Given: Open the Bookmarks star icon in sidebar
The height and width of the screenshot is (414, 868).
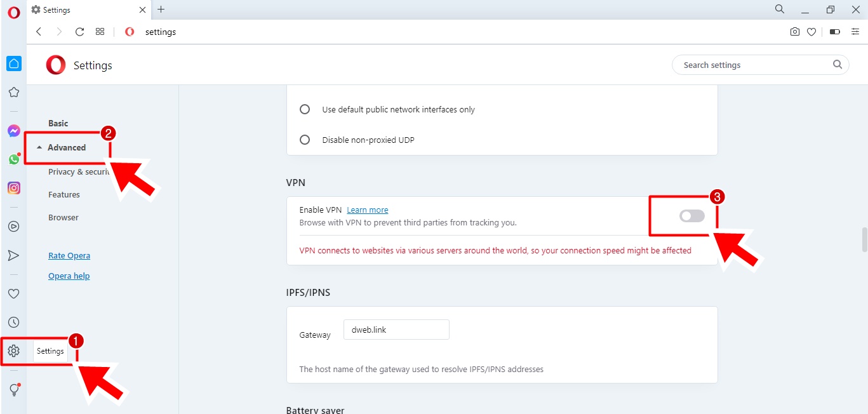Looking at the screenshot, I should pos(13,92).
